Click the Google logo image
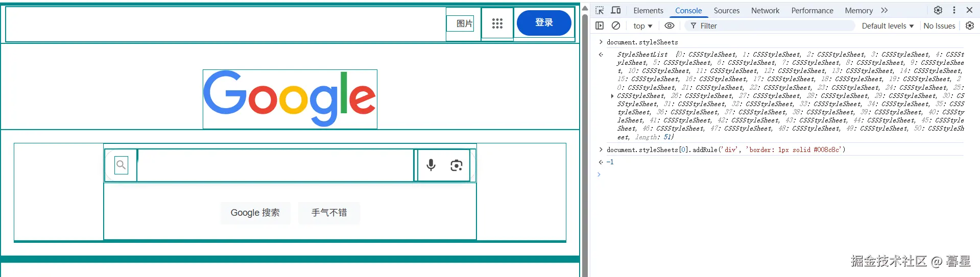Screen dimensions: 980x277 [290, 99]
